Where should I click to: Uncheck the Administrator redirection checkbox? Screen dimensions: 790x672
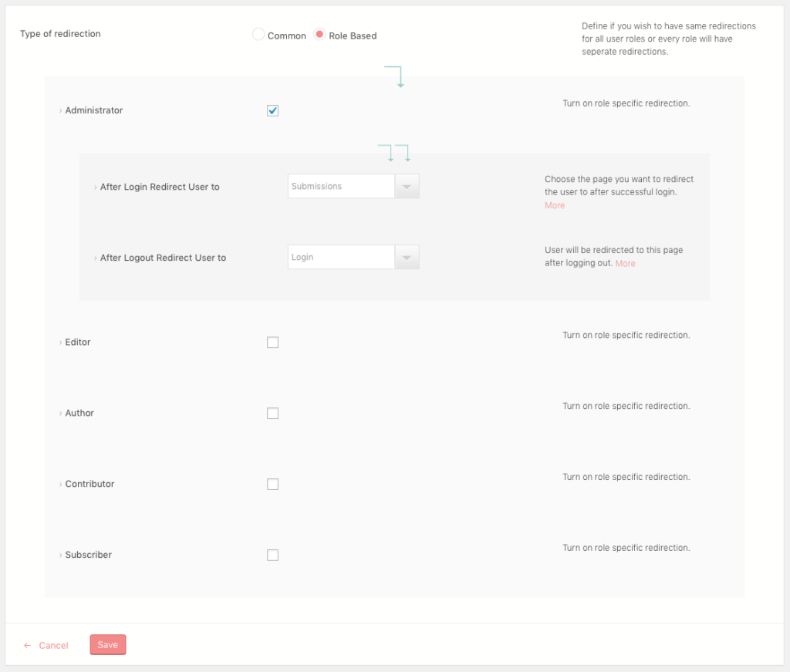[272, 110]
